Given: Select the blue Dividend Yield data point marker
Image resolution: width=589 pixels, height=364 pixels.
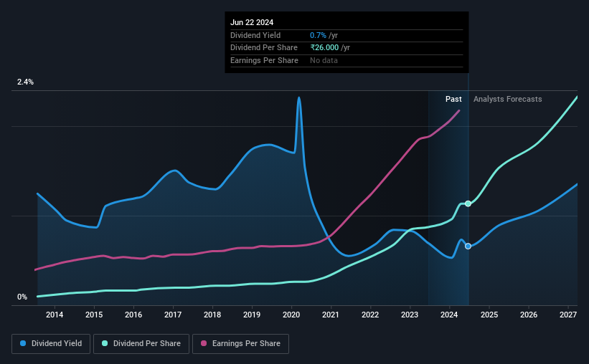Looking at the screenshot, I should pos(468,246).
